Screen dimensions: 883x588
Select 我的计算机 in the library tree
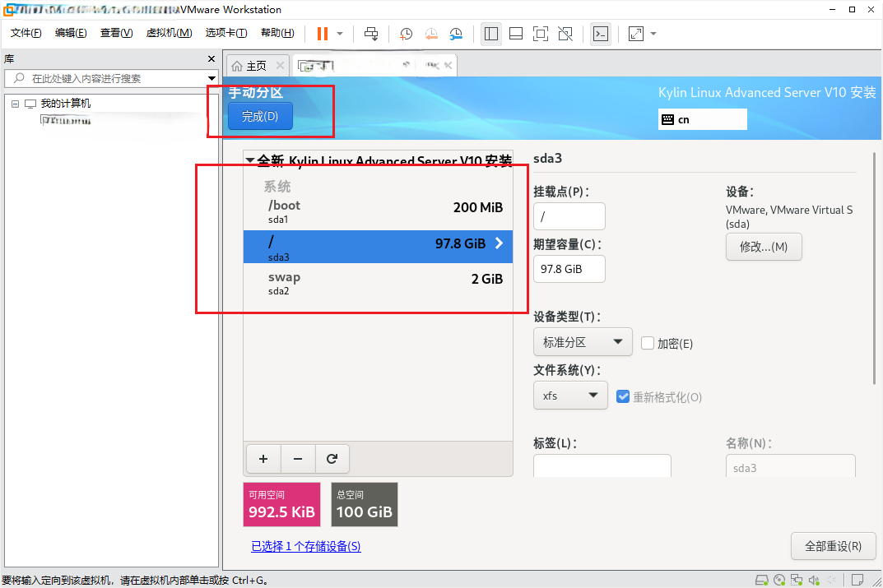[65, 104]
